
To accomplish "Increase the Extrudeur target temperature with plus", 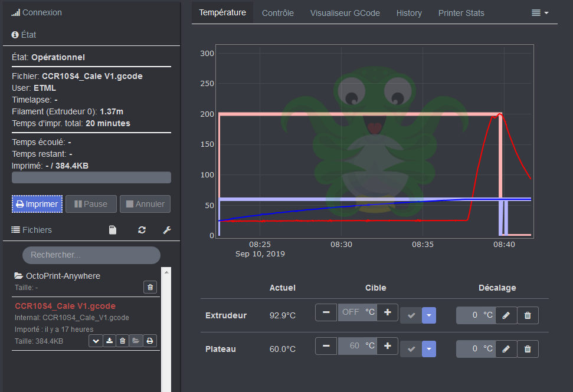I will tap(387, 312).
